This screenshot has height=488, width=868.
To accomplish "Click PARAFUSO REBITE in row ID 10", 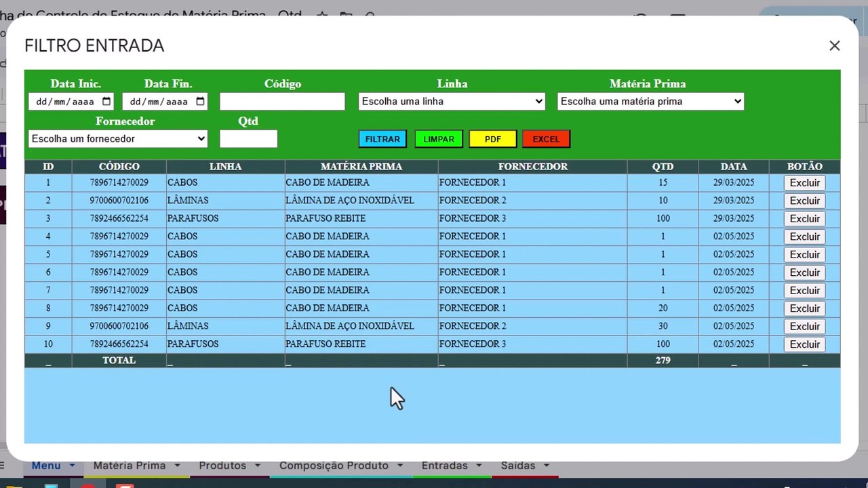I will tap(325, 344).
